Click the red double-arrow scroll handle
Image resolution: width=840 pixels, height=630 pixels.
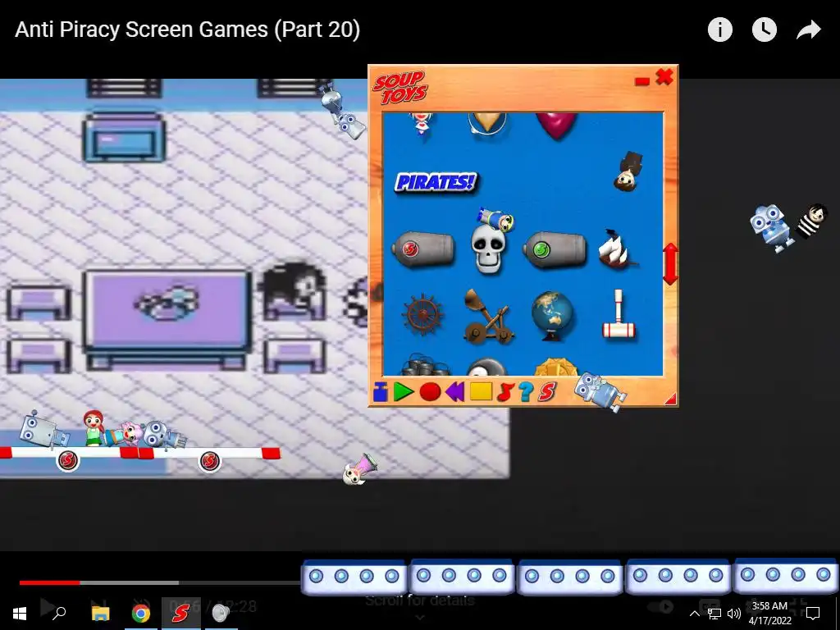(x=670, y=264)
